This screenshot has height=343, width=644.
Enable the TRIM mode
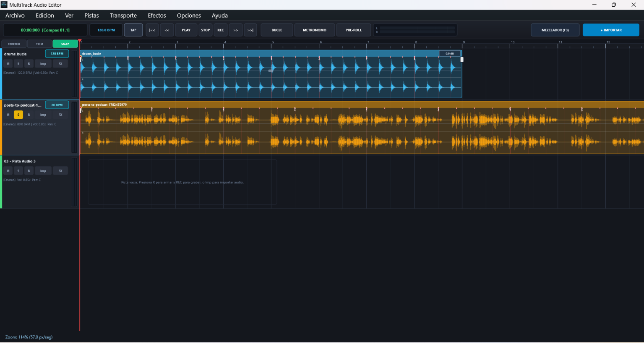(39, 44)
